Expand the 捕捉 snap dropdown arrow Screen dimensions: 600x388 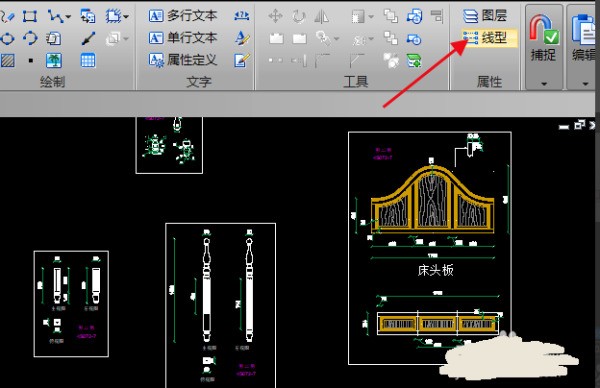[544, 84]
